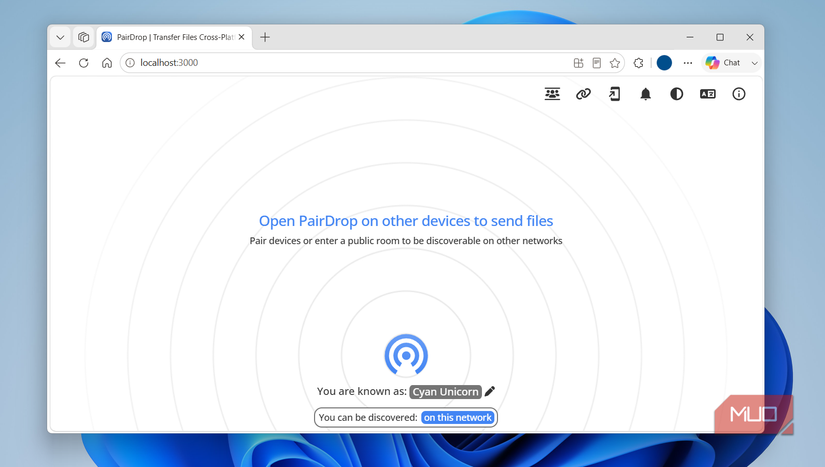The image size is (825, 467).
Task: Click the 'Pair devices or enter a public room' text
Action: [406, 241]
